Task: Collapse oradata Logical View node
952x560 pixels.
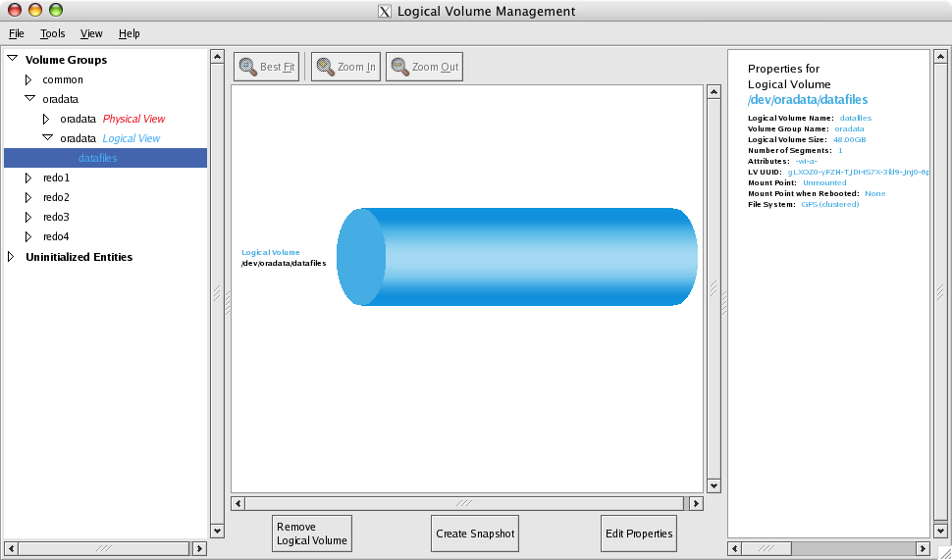Action: coord(46,138)
